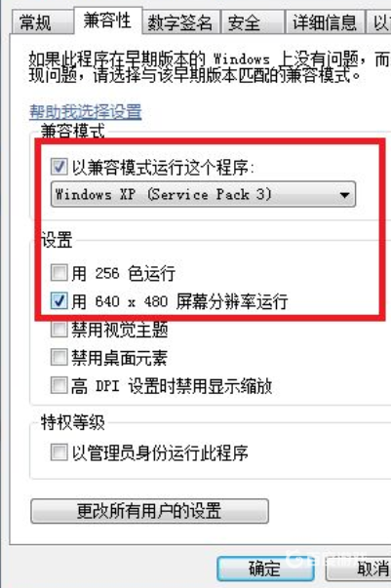Click the 更改所有用户的设置 button

[149, 511]
